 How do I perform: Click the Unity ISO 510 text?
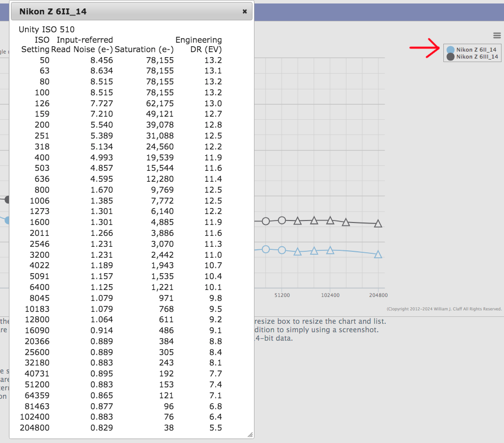point(47,29)
